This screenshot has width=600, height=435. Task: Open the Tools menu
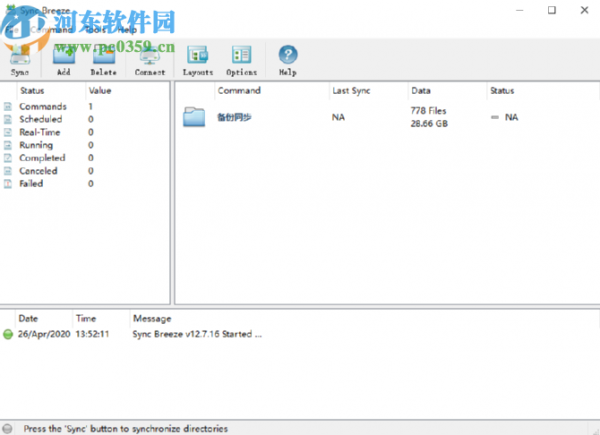coord(95,30)
